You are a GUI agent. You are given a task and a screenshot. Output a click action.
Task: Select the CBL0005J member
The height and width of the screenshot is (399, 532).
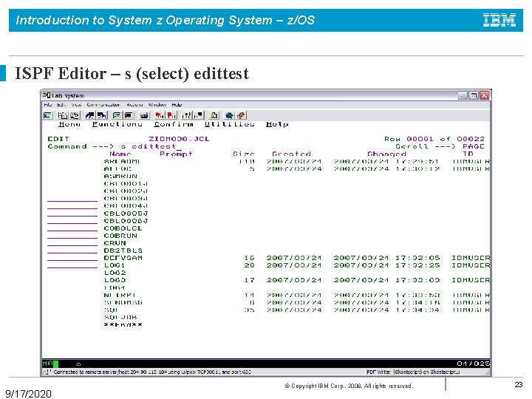point(126,214)
